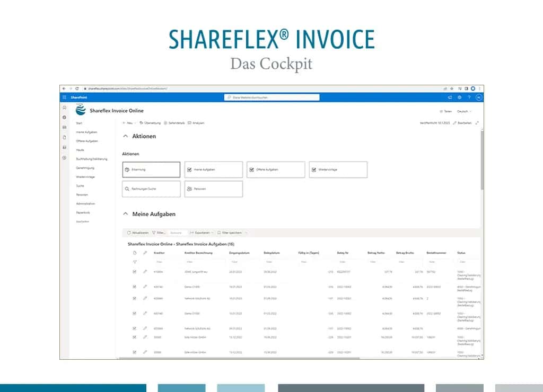The height and width of the screenshot is (392, 543).
Task: Collapse the Aktionen section
Action: coord(125,136)
